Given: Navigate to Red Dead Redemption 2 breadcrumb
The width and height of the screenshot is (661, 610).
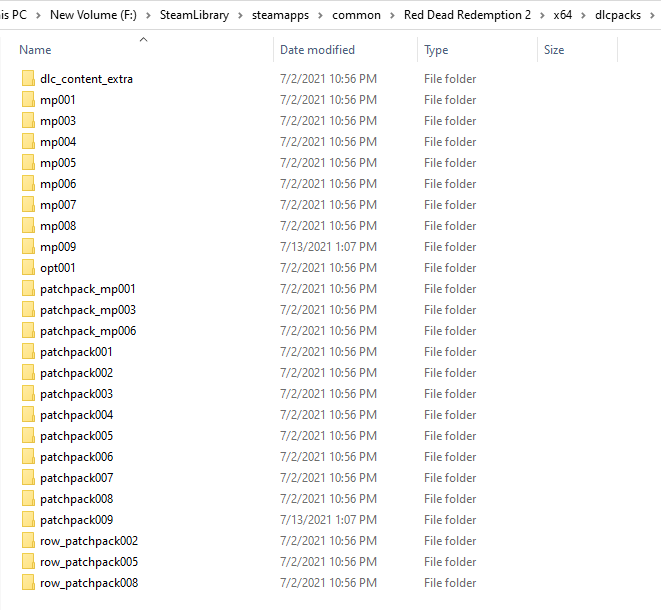Looking at the screenshot, I should [467, 15].
